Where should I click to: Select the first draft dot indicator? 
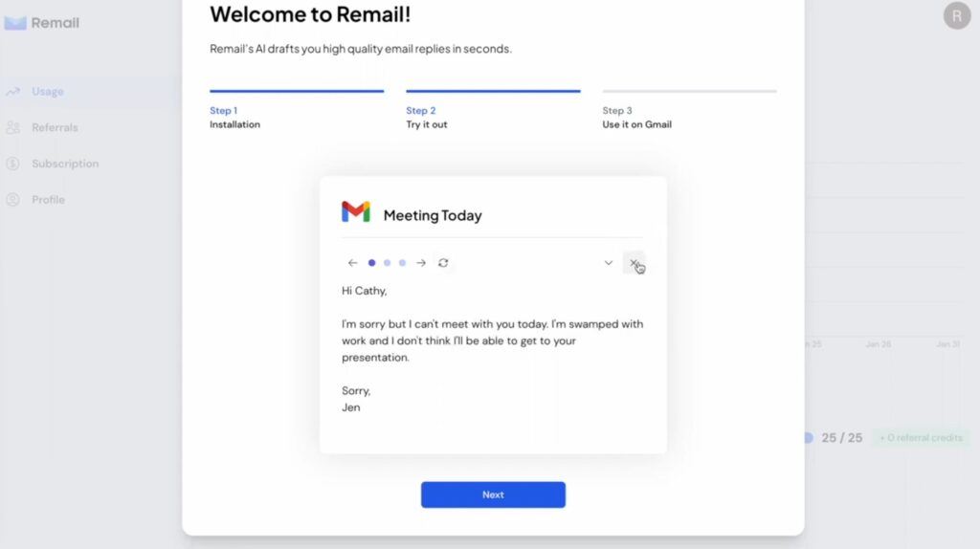372,263
